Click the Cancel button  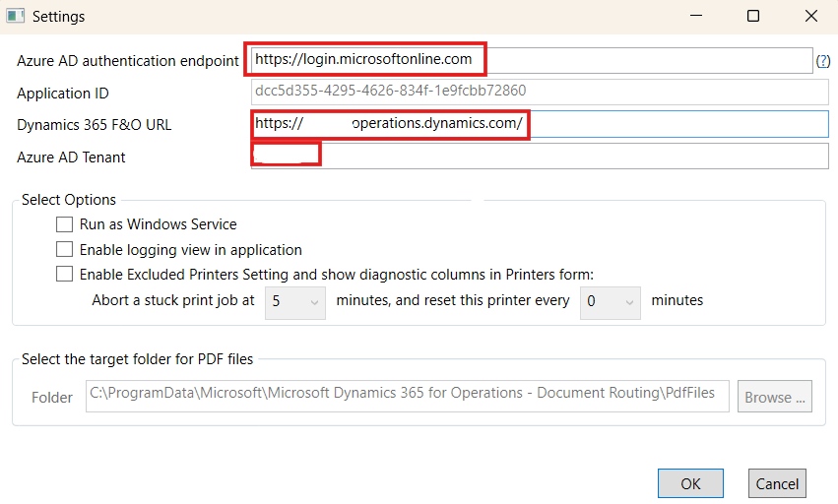click(x=777, y=483)
